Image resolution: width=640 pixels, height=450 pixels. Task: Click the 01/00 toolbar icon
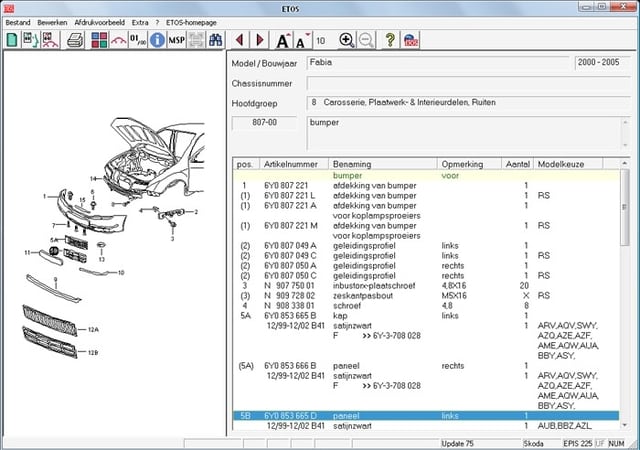pos(138,40)
